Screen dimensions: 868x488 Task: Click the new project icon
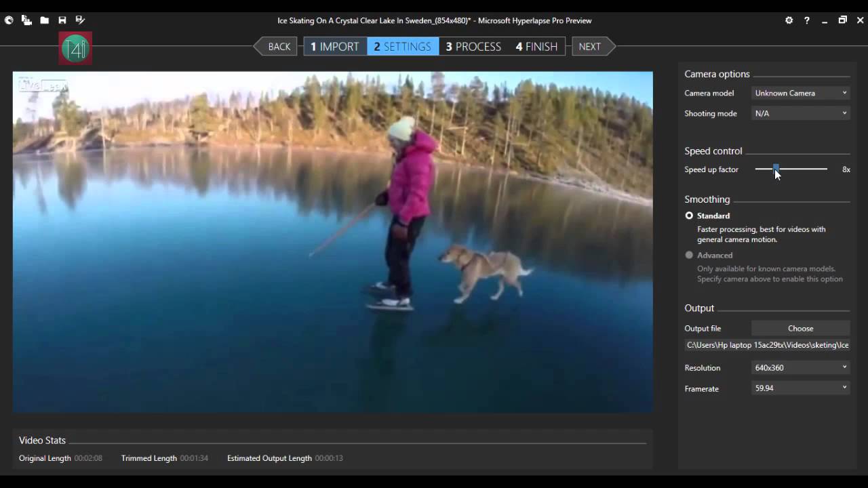click(x=26, y=20)
